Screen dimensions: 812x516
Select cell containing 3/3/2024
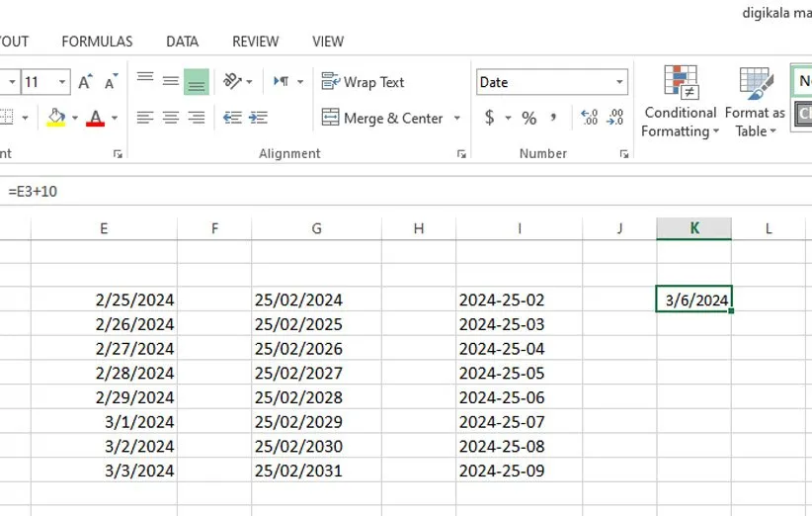pyautogui.click(x=104, y=471)
